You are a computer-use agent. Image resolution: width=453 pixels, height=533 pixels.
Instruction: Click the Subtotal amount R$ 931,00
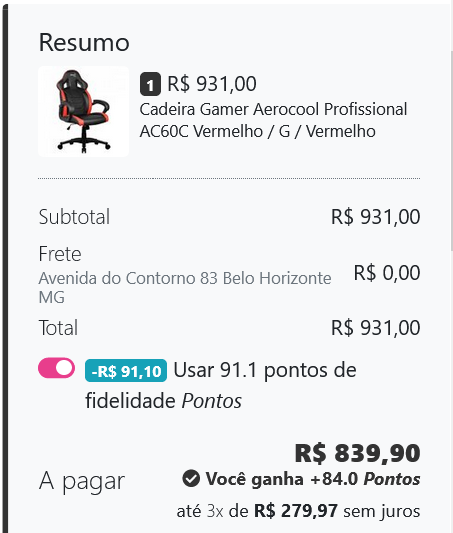pyautogui.click(x=376, y=217)
